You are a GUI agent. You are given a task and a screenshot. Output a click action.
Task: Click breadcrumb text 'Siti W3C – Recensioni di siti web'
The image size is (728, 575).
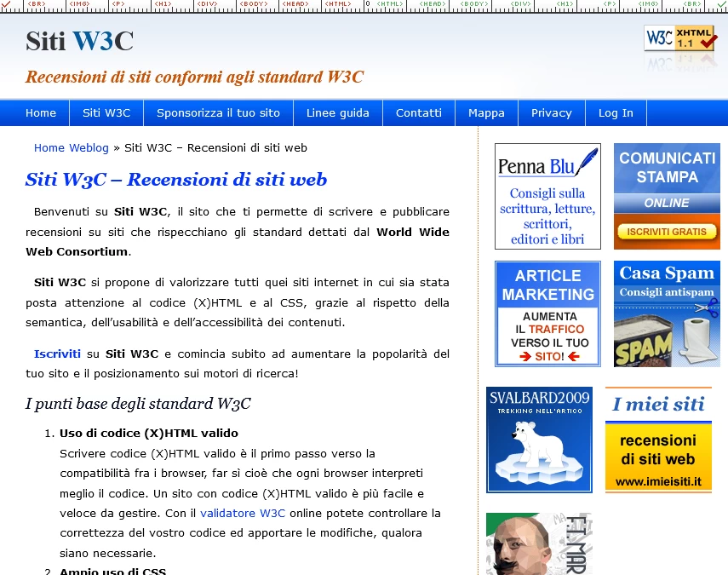[216, 147]
